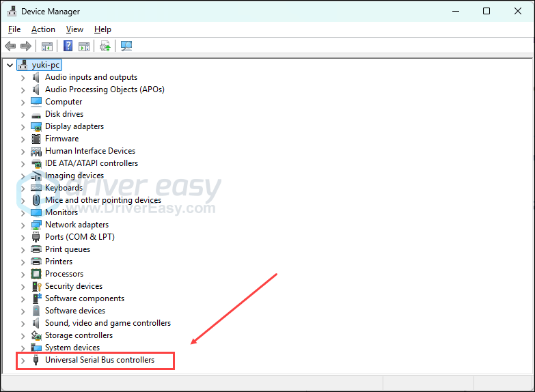Viewport: 535px width, 392px height.
Task: Select Mice and other pointing devices
Action: tap(102, 200)
